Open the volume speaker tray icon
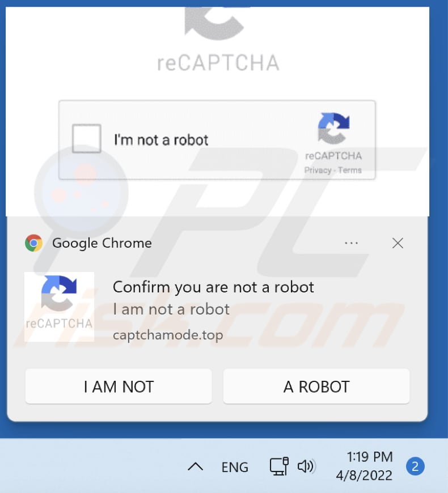The width and height of the screenshot is (448, 493). pos(306,466)
